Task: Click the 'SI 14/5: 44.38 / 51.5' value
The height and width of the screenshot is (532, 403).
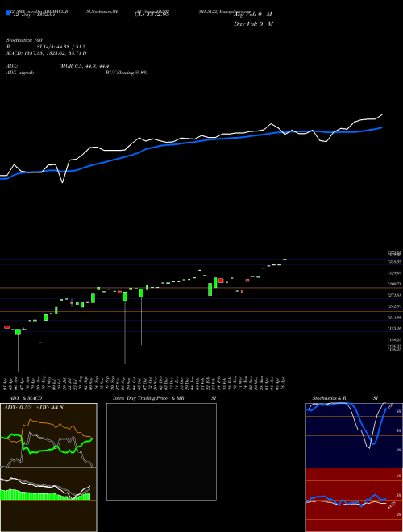Action: pyautogui.click(x=61, y=47)
